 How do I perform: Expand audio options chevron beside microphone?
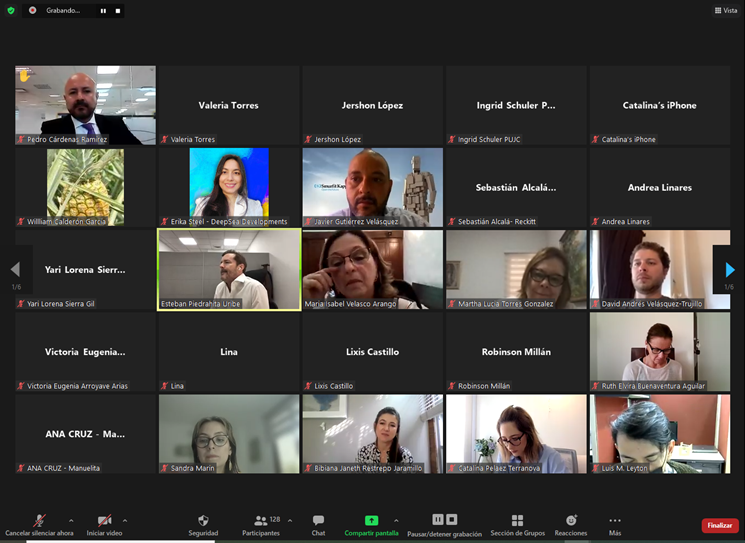pyautogui.click(x=70, y=520)
